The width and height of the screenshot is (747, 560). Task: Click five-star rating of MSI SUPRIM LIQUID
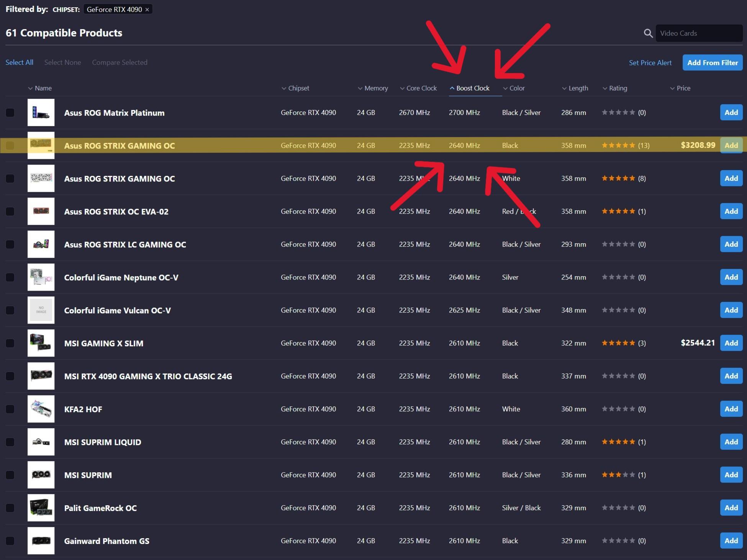click(x=618, y=442)
